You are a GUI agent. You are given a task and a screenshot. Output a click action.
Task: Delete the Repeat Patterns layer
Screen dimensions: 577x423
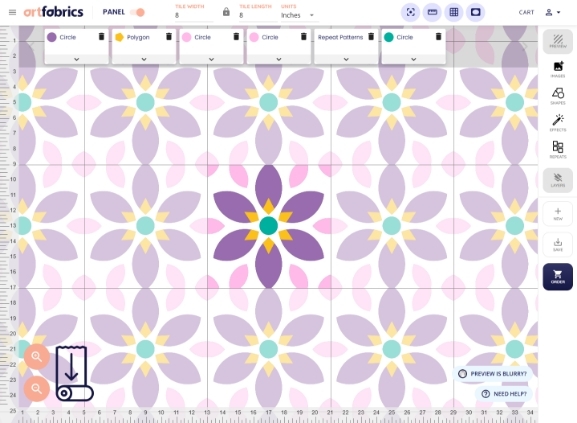(x=371, y=36)
